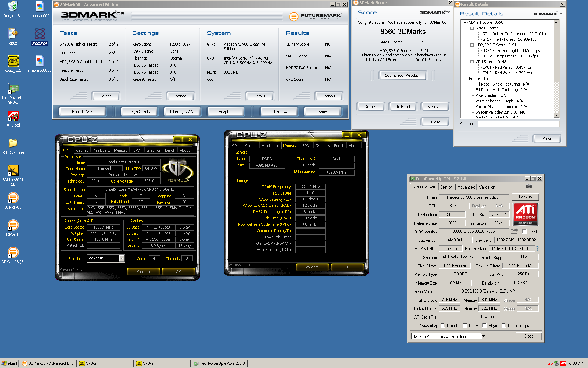This screenshot has height=368, width=588.
Task: Open the Bench tab in Memory CPU-Z window
Action: [339, 146]
